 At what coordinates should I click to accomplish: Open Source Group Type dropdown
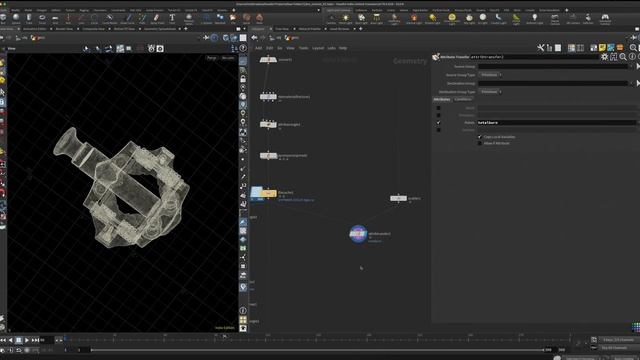pos(490,75)
